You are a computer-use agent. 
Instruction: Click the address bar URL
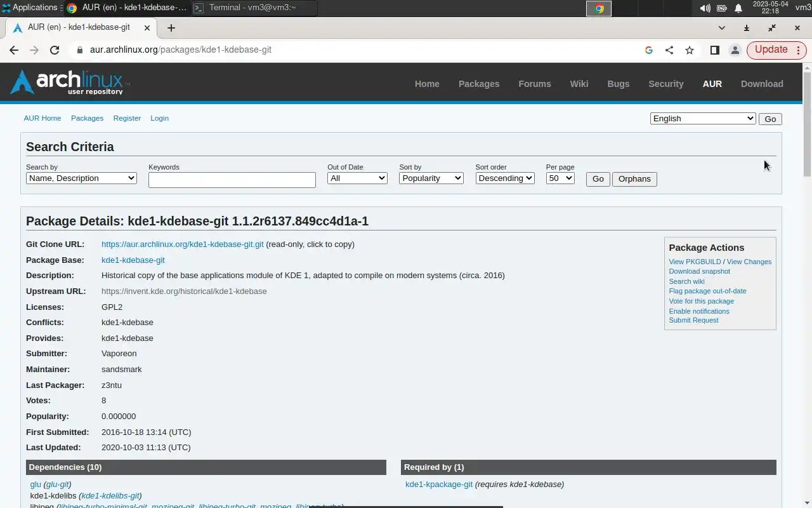pyautogui.click(x=181, y=50)
